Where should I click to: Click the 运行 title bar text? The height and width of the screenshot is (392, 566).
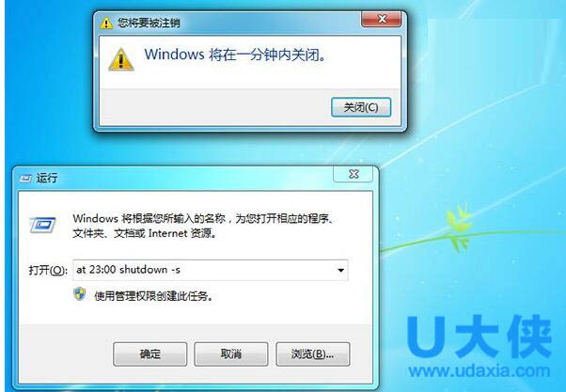click(x=47, y=178)
